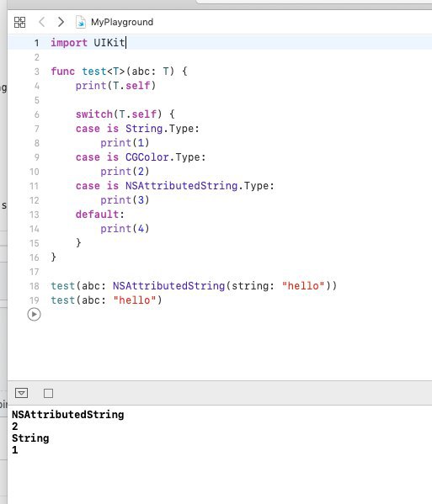Click 'case is String.Type:' line
Viewport: 432px width, 504px height.
137,129
